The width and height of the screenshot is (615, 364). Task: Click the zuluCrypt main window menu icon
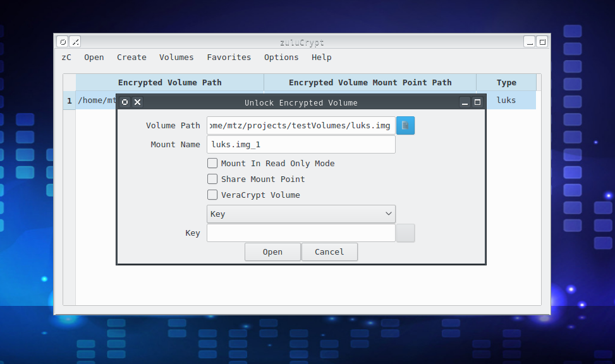tap(63, 42)
